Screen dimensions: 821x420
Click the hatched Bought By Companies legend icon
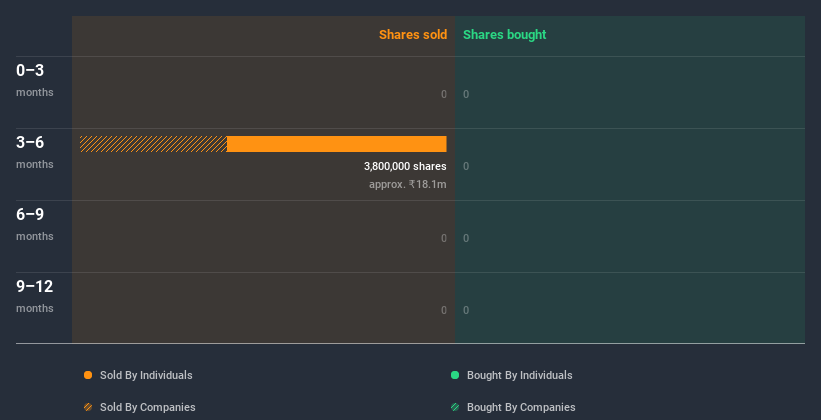click(455, 407)
